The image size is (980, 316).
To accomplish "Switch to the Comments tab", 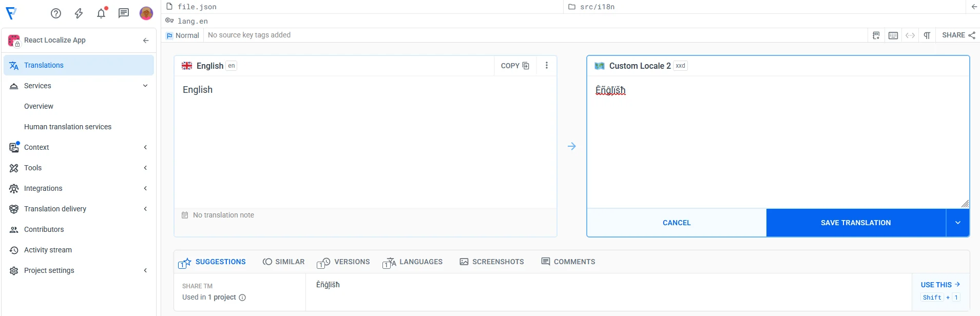I will click(x=568, y=262).
